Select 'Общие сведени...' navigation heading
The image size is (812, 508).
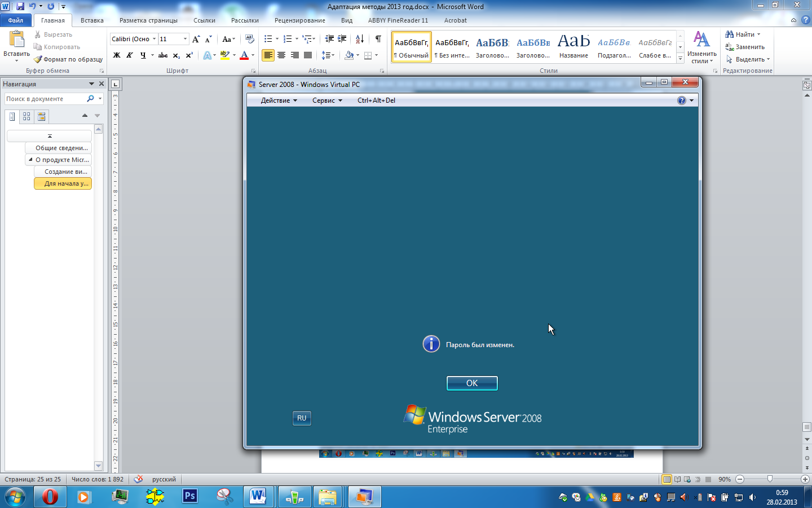[58, 148]
